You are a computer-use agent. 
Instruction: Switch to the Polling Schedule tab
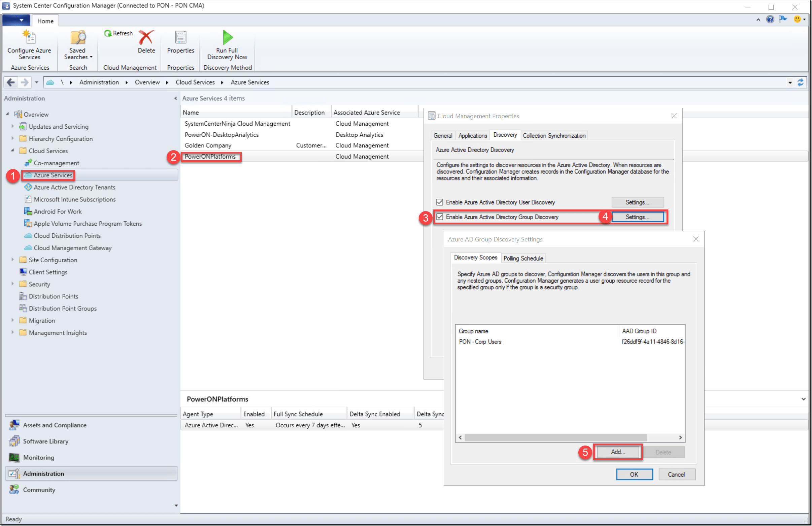[x=523, y=258]
